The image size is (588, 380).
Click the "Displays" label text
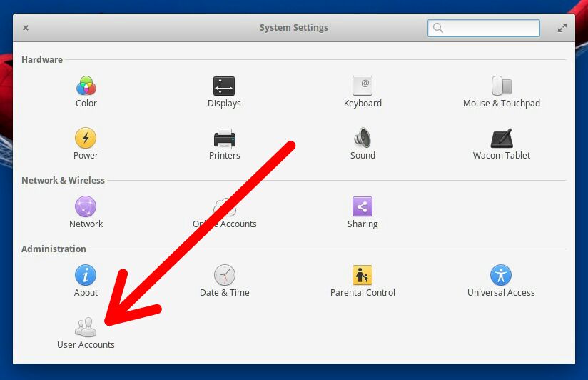coord(224,104)
